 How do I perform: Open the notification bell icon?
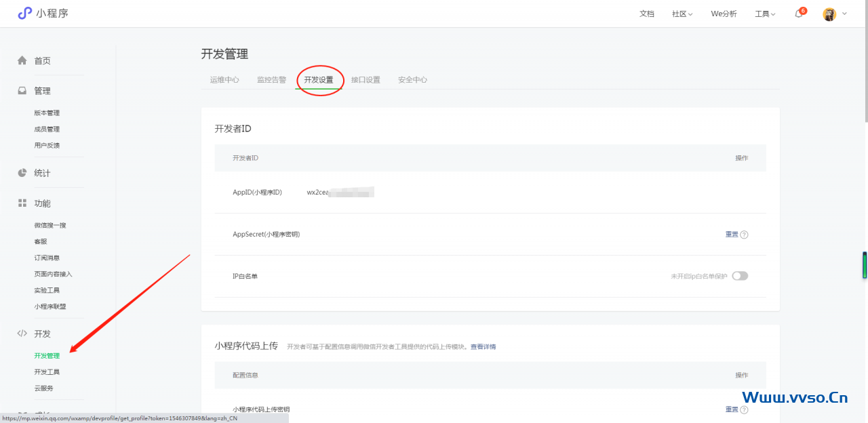coord(799,14)
